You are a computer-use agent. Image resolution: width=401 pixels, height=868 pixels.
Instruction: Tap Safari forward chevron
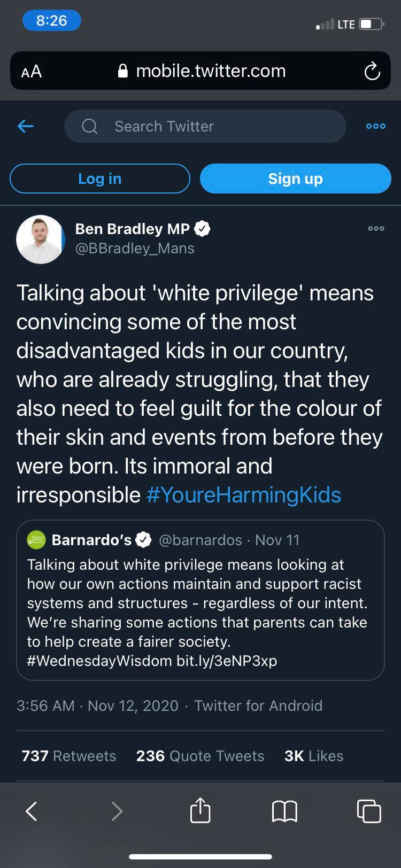pyautogui.click(x=117, y=811)
